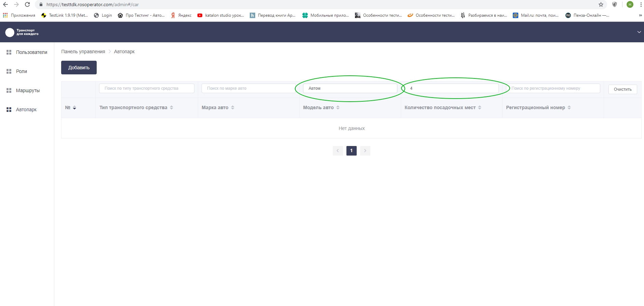The width and height of the screenshot is (644, 306).
Task: Sort by Регистрационный номер column
Action: pyautogui.click(x=569, y=108)
